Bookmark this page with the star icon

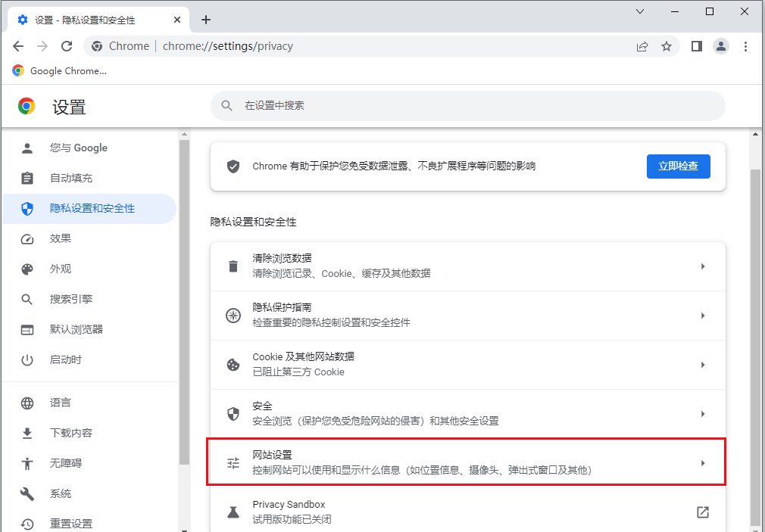click(x=667, y=46)
